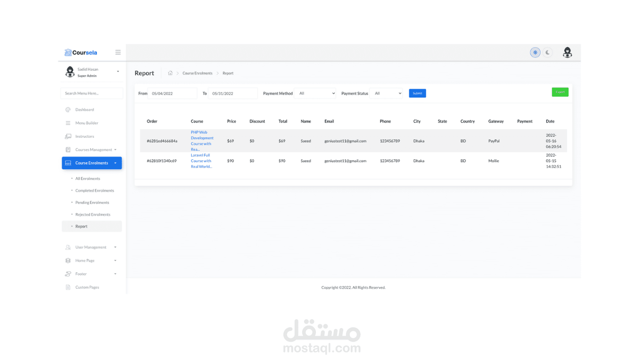Expand User Management submenu arrow

click(x=116, y=247)
